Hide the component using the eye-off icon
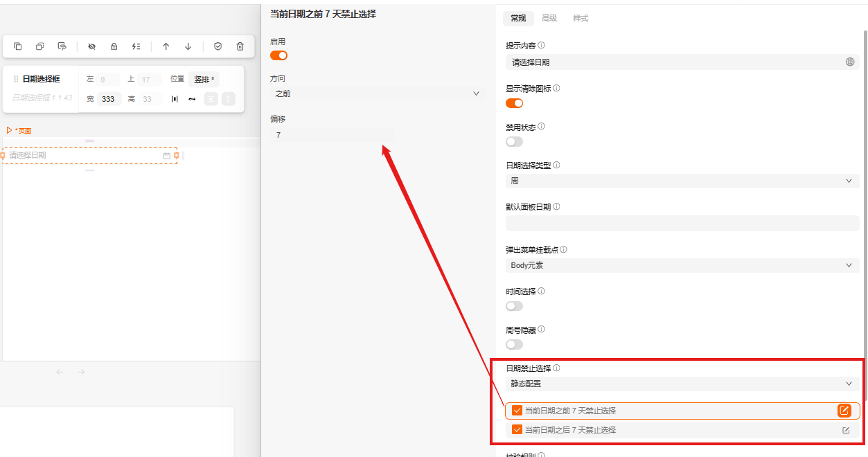This screenshot has height=457, width=868. tap(91, 46)
